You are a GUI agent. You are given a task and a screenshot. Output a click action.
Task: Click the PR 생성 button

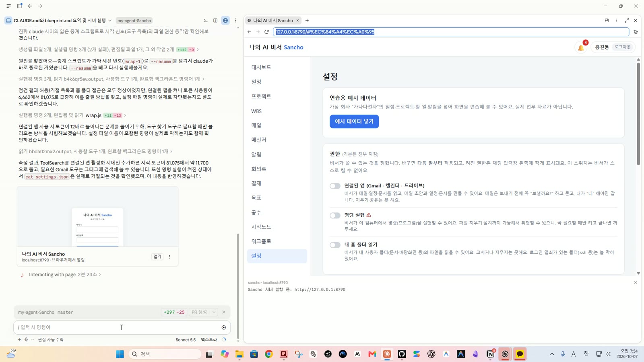(x=200, y=312)
